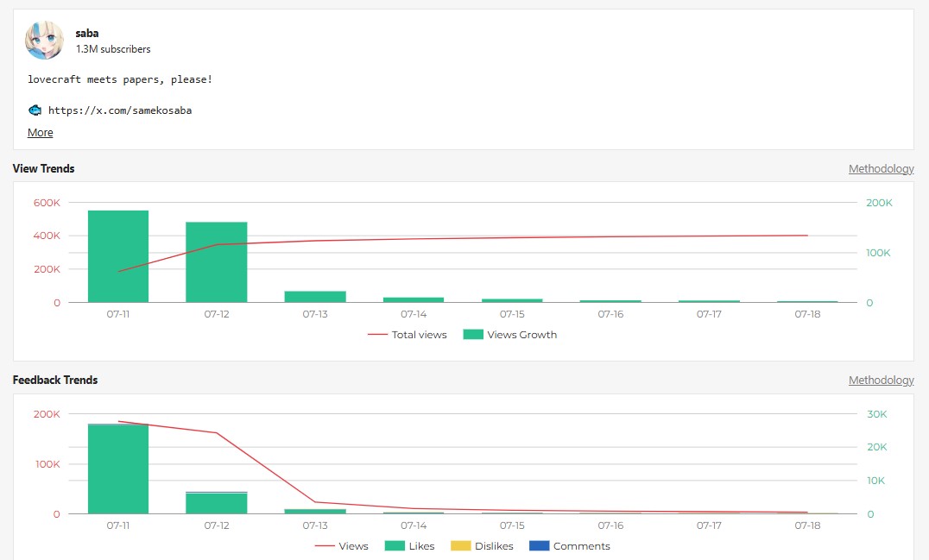
Task: Click 'lovecraft meets papers, please!' description text
Action: point(120,79)
